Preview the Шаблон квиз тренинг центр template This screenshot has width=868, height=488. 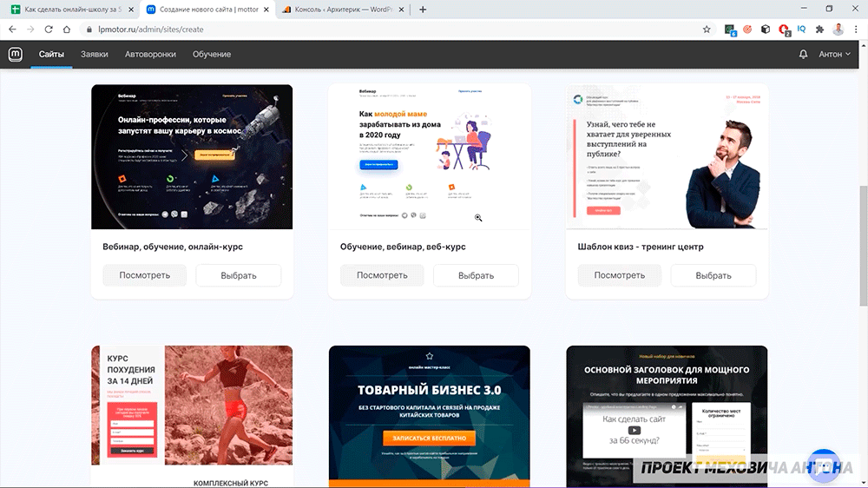click(620, 275)
